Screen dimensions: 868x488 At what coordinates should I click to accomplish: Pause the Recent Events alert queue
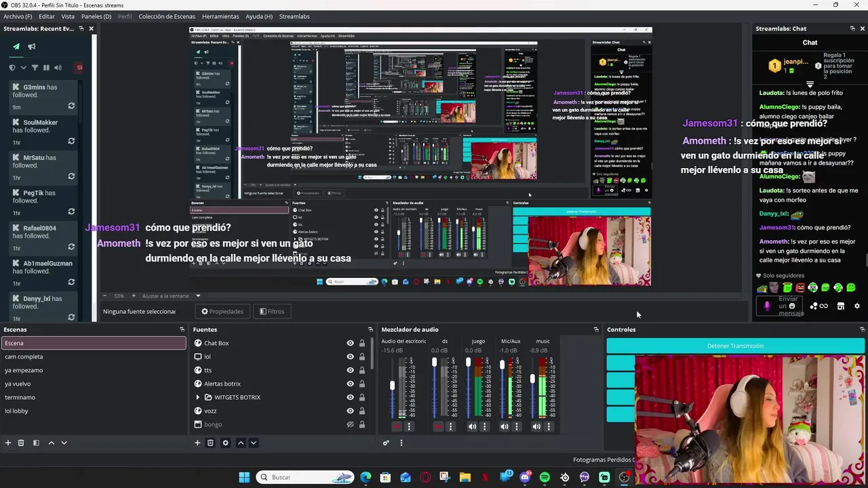coord(46,67)
